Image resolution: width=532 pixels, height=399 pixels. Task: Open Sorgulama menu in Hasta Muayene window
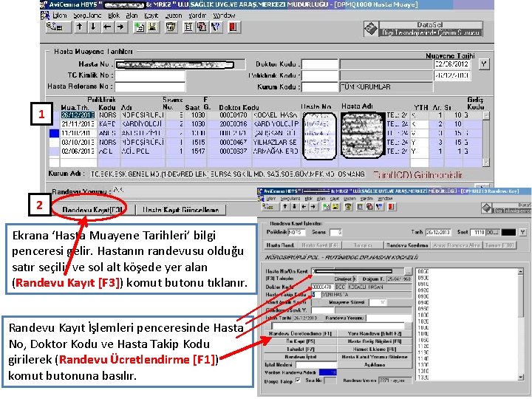87,16
